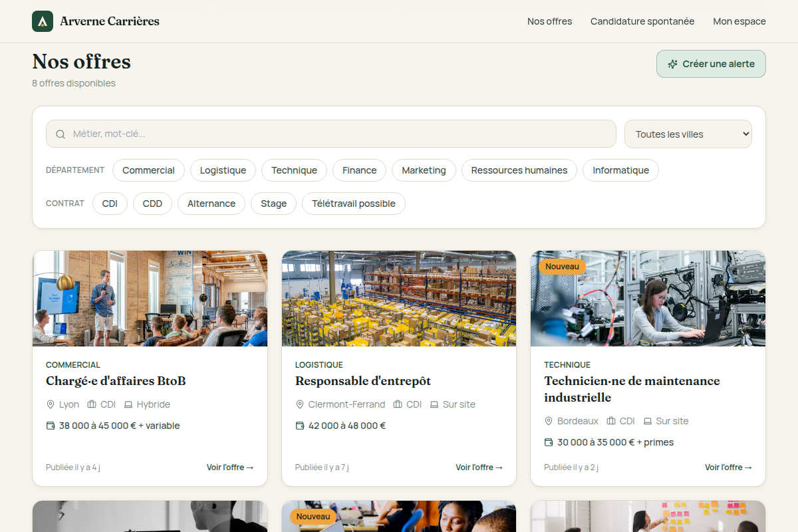Select the CDI contract filter
Viewport: 798px width, 532px height.
pos(110,203)
